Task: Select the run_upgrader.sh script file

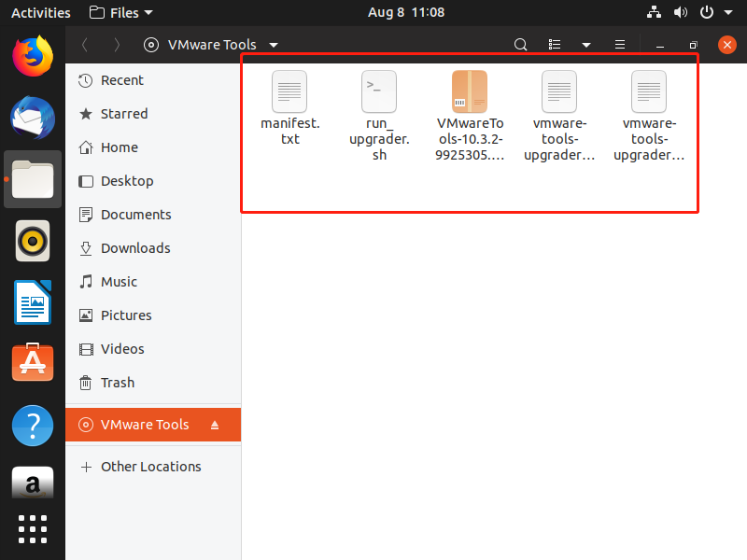Action: coord(379,116)
